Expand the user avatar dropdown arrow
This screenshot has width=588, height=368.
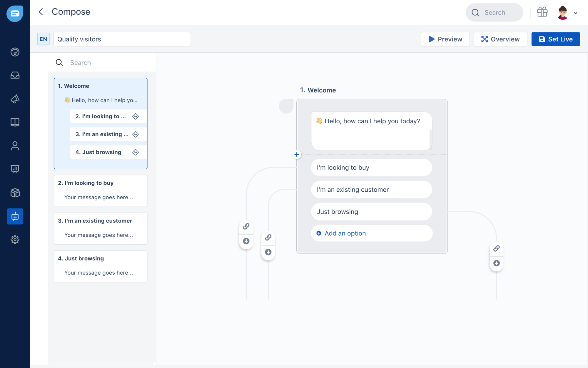[x=576, y=13]
